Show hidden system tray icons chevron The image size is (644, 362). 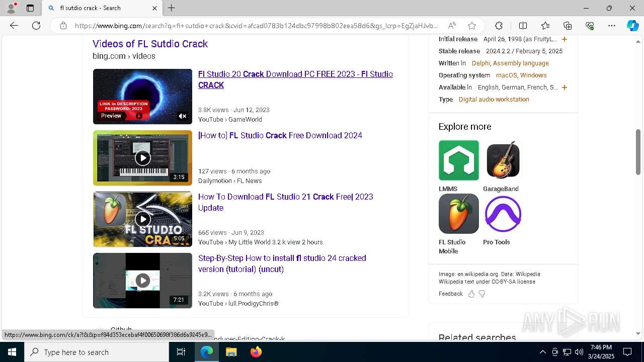(x=542, y=352)
